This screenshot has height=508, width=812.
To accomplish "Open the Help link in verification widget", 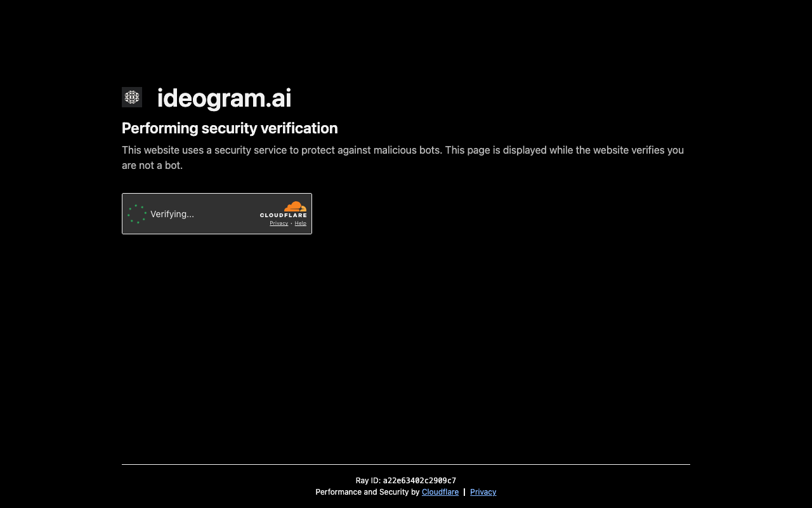I will click(301, 224).
